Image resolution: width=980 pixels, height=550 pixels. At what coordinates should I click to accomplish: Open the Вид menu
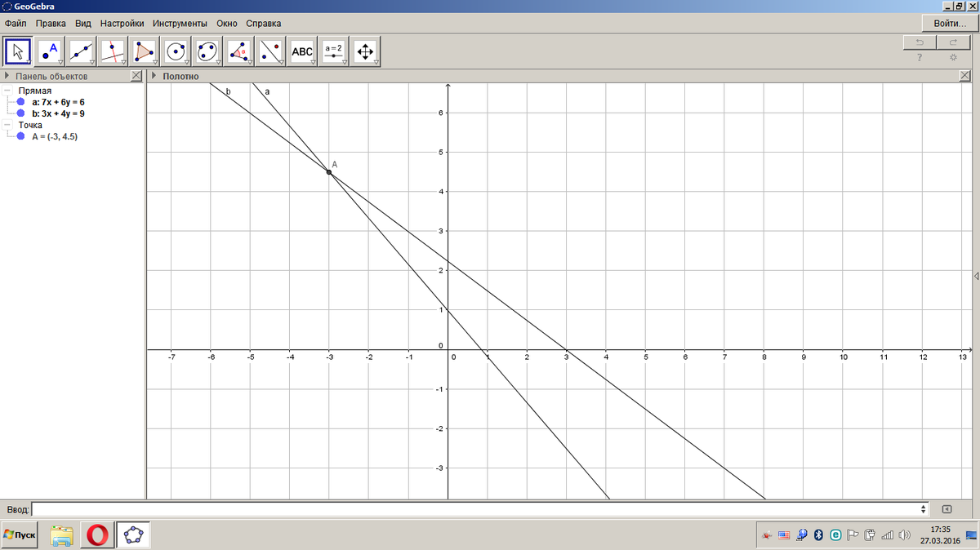(82, 24)
